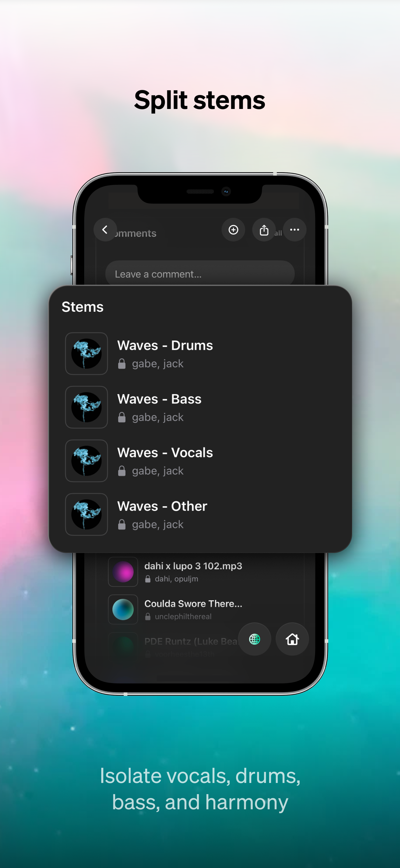Viewport: 400px width, 868px height.
Task: Open the Waves - Other stem
Action: coord(200,514)
